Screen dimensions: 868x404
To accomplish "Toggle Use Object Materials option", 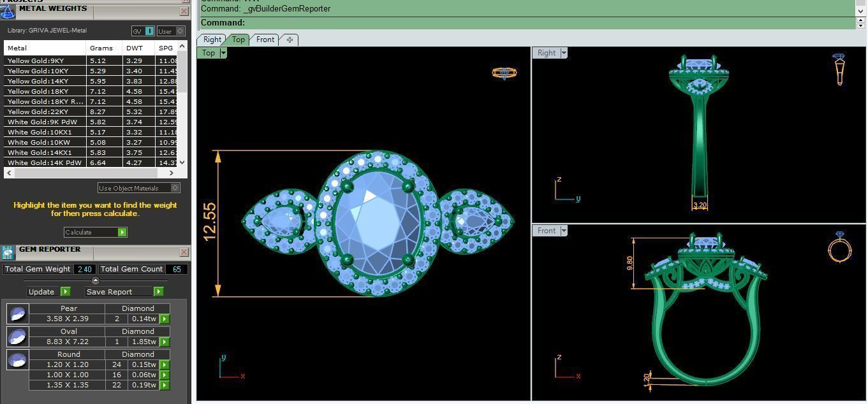I will click(x=139, y=188).
